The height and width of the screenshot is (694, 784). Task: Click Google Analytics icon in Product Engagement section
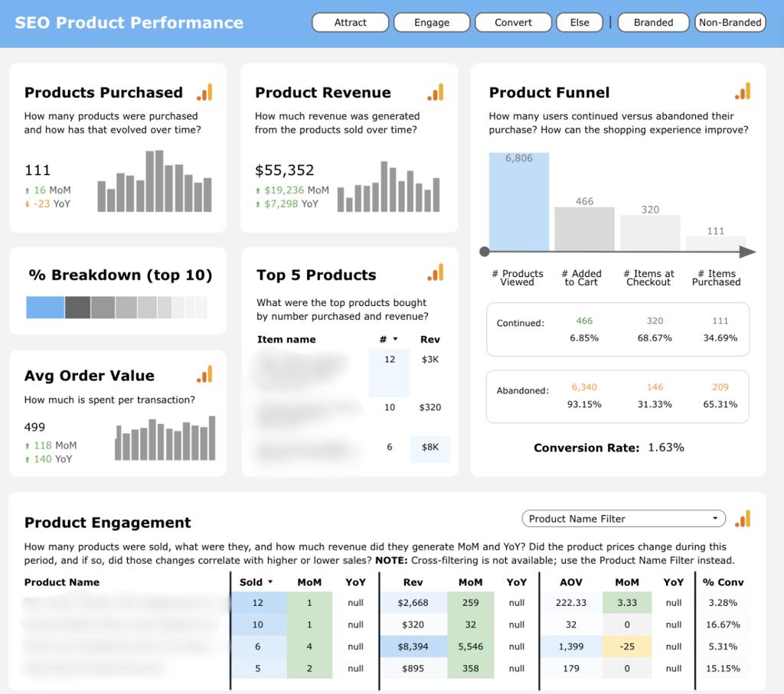click(x=743, y=519)
